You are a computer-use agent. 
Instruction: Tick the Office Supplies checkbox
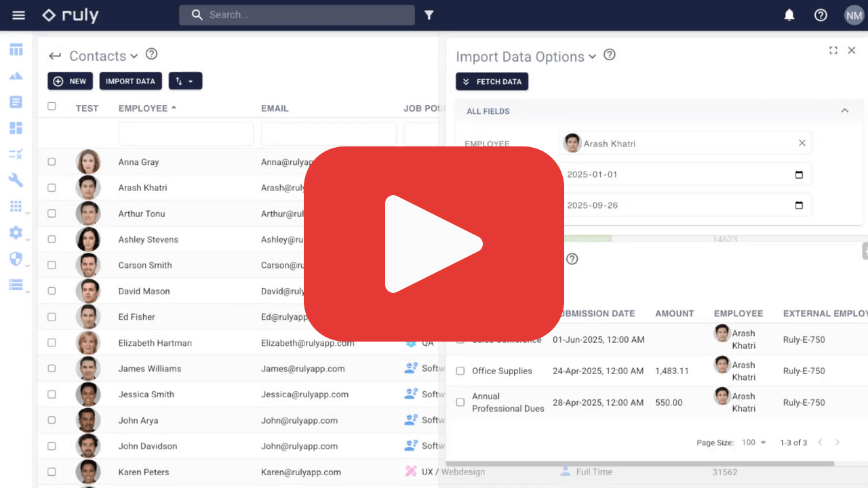click(x=460, y=371)
